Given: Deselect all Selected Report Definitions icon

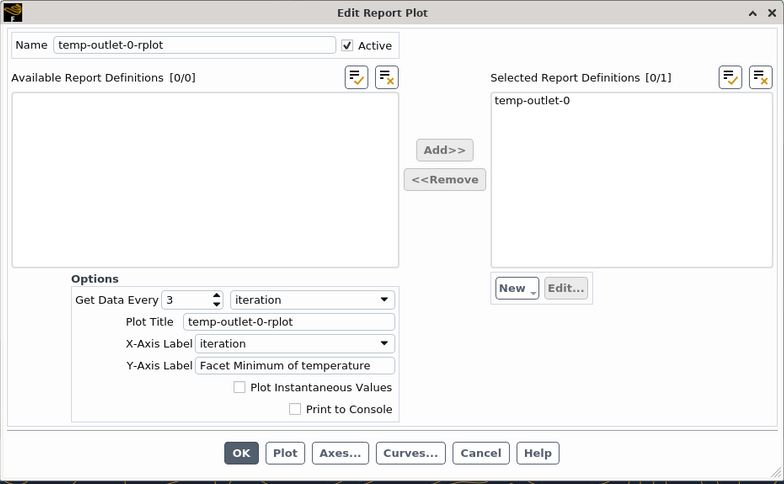Looking at the screenshot, I should point(760,78).
